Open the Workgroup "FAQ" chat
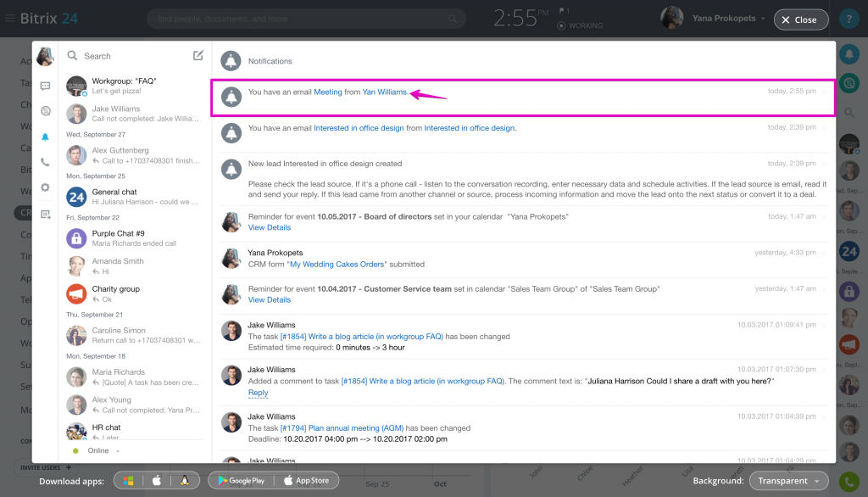The height and width of the screenshot is (497, 868). click(133, 86)
